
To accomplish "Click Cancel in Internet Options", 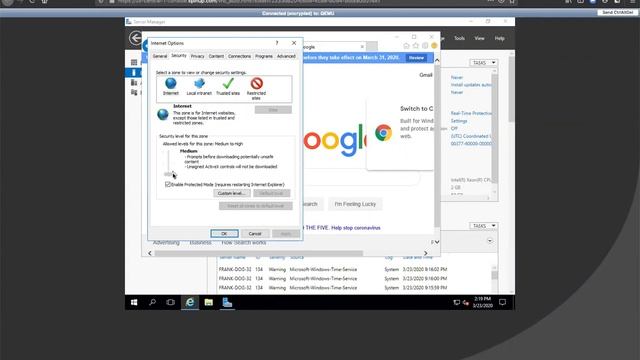I will 255,233.
